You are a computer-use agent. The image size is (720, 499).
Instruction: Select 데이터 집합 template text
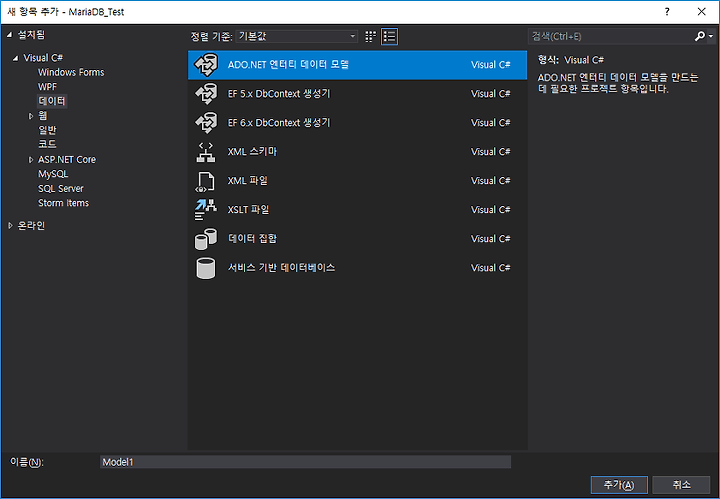pyautogui.click(x=253, y=239)
